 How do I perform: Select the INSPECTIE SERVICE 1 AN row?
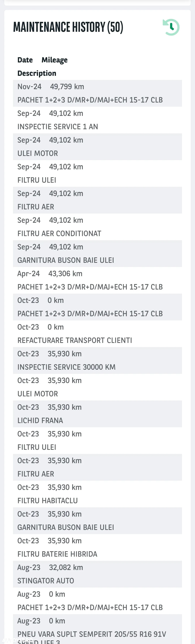click(97, 120)
